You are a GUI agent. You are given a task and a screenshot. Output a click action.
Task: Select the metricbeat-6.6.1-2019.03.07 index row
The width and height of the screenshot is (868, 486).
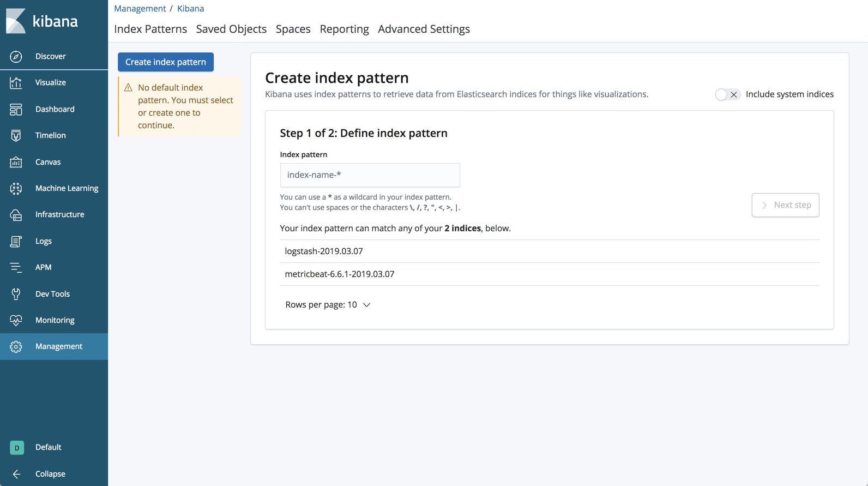550,274
